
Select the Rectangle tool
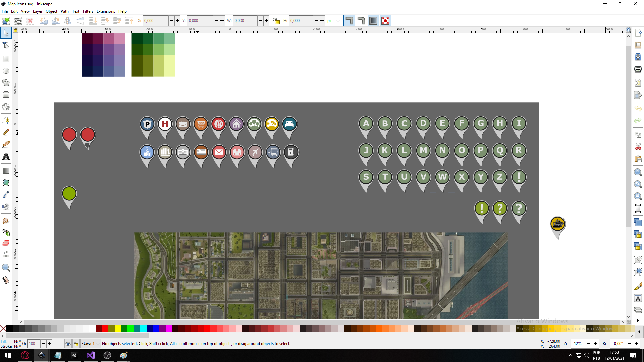point(6,58)
